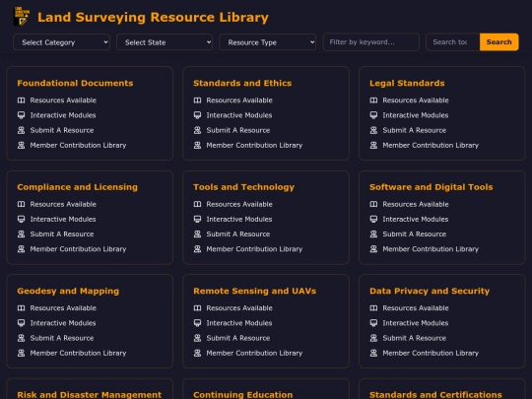Open Interactive Modules text in Remote Sensing and UAVs
532x399 pixels.
(239, 323)
